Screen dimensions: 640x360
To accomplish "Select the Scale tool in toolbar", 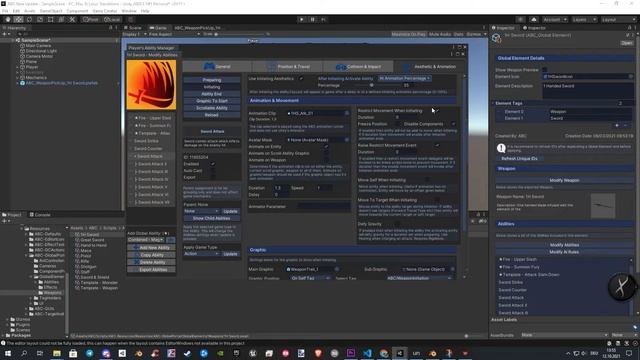I will (x=40, y=19).
